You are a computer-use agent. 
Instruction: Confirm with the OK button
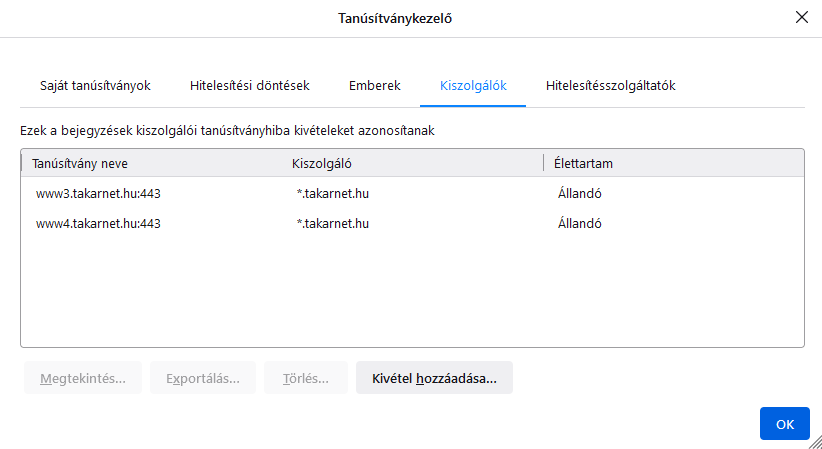tap(784, 424)
